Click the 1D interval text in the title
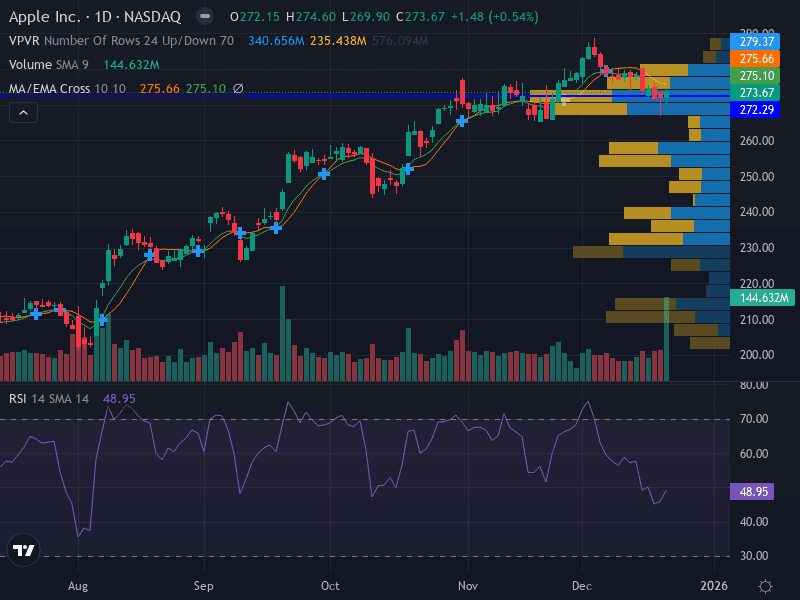This screenshot has width=800, height=600. (x=103, y=17)
